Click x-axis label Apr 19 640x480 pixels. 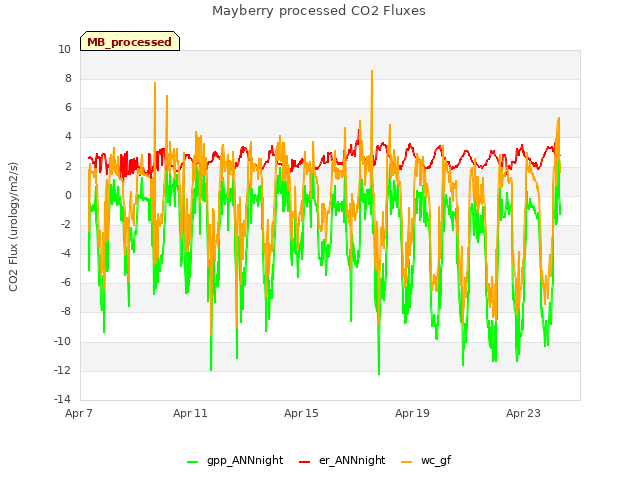(412, 413)
